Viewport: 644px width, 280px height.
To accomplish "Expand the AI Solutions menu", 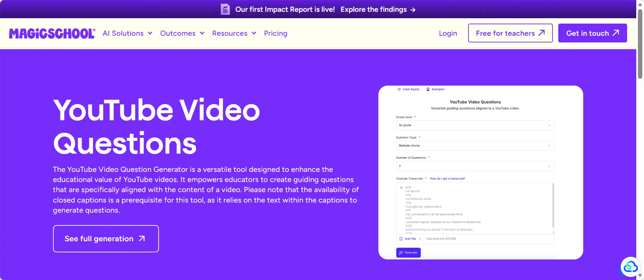I will point(128,33).
